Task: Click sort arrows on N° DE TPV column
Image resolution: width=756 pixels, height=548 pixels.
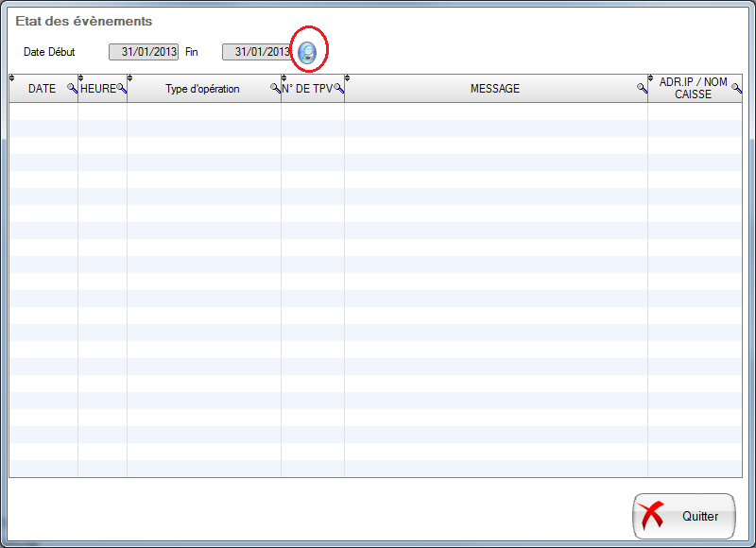Action: [x=284, y=78]
